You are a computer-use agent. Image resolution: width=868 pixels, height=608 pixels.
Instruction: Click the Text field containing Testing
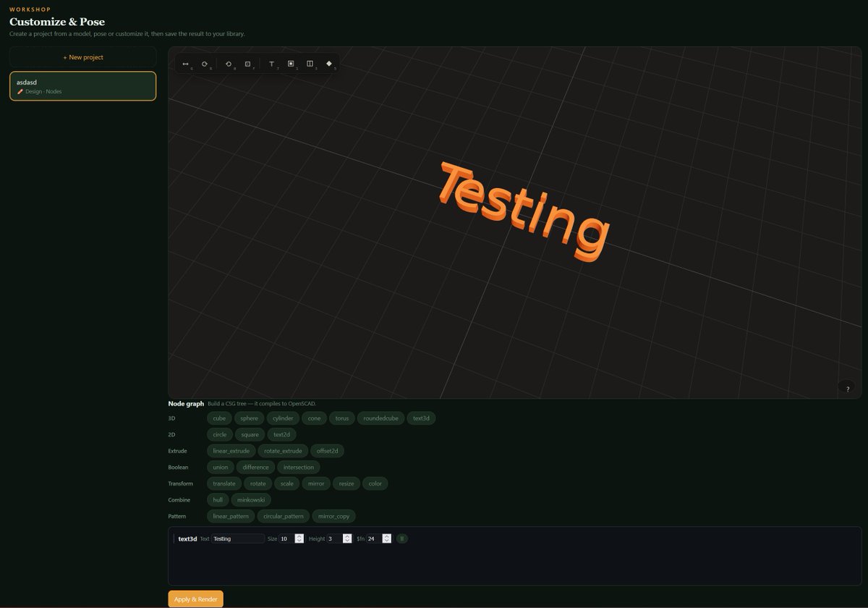pos(238,539)
